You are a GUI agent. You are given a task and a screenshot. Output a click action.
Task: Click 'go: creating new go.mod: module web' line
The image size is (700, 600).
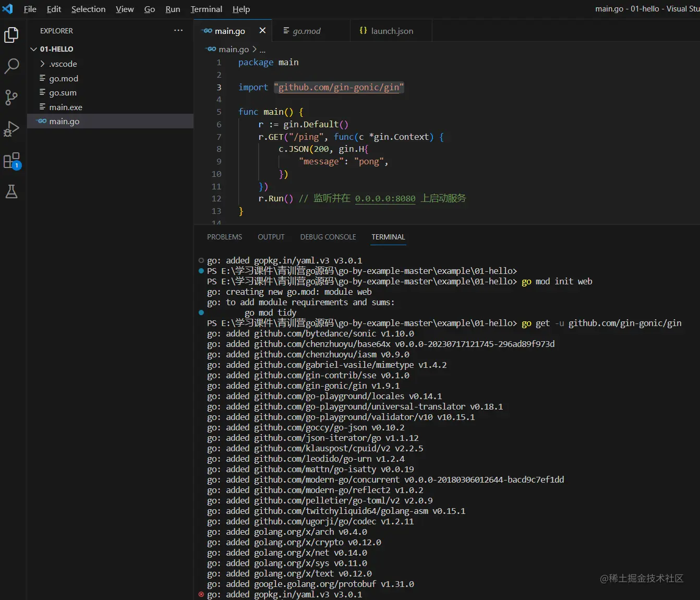coord(289,292)
